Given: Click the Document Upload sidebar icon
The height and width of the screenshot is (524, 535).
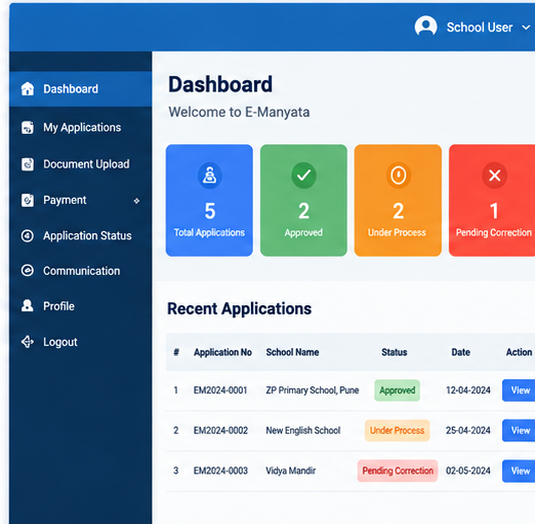Looking at the screenshot, I should point(27,164).
